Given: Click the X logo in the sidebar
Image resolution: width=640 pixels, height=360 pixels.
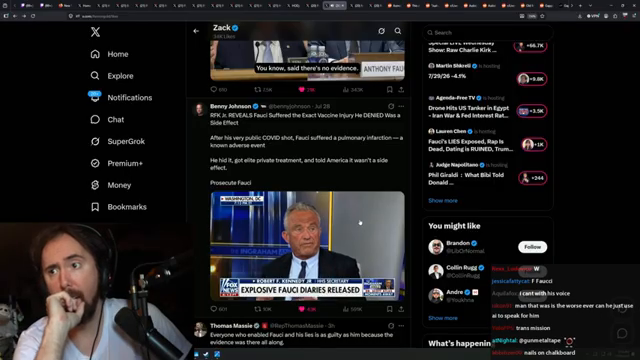Looking at the screenshot, I should coord(95,32).
